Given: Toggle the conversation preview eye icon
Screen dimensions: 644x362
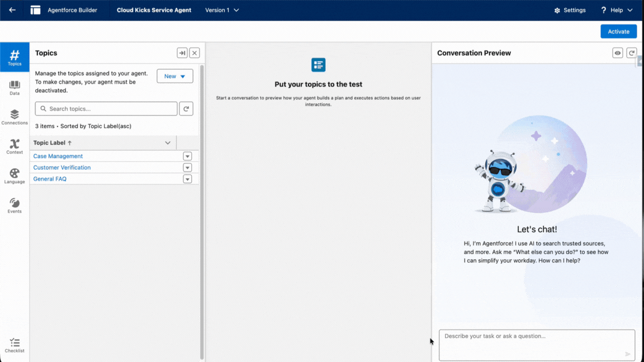Looking at the screenshot, I should [x=618, y=53].
